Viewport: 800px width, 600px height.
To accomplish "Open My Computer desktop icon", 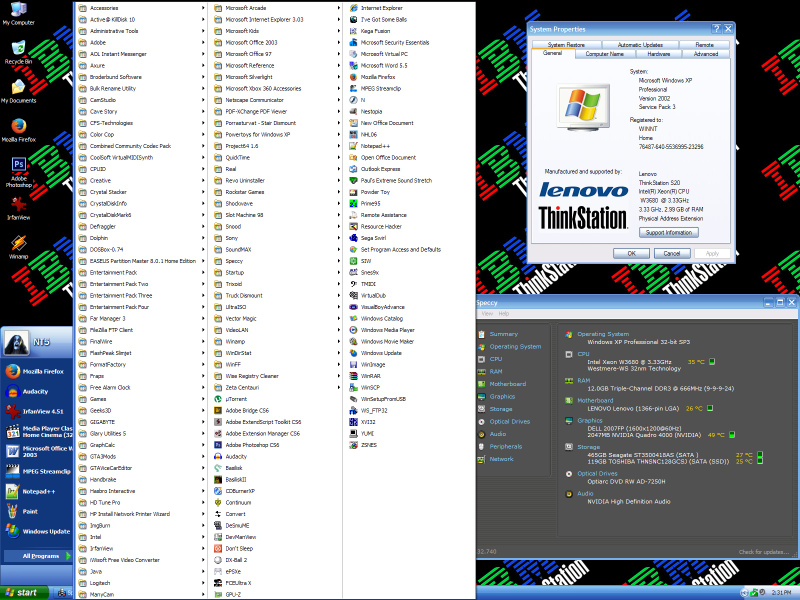I will coord(18,14).
